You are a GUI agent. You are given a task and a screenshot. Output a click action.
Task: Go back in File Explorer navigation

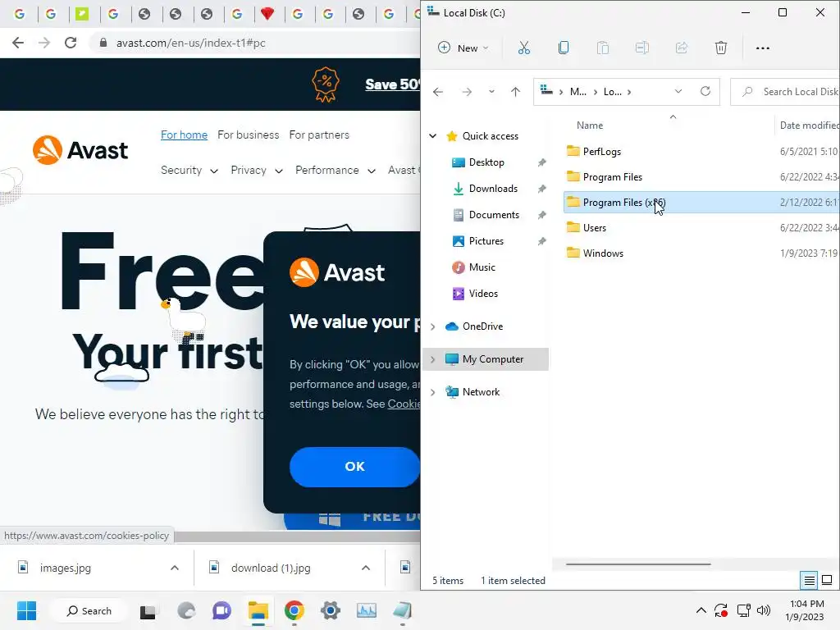[x=438, y=92]
